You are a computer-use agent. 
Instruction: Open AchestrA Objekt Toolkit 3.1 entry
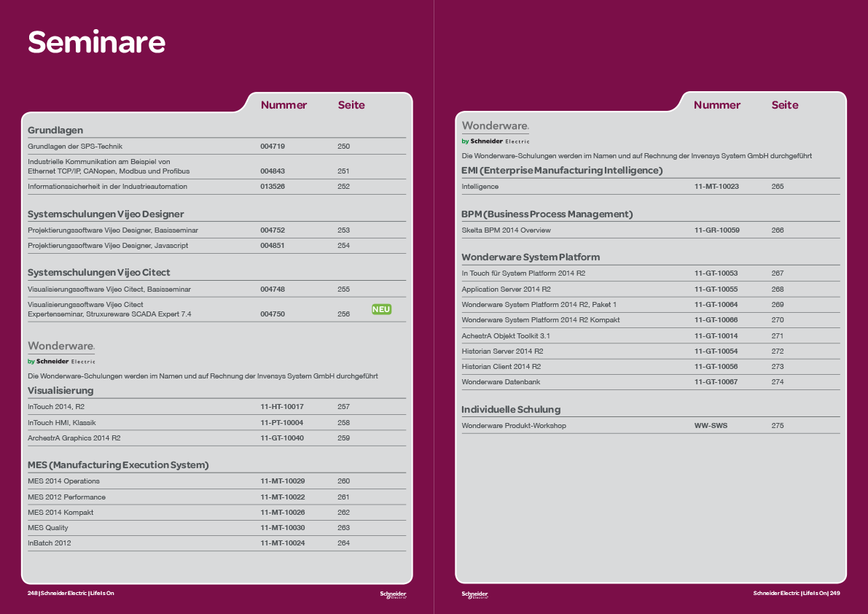[x=505, y=336]
